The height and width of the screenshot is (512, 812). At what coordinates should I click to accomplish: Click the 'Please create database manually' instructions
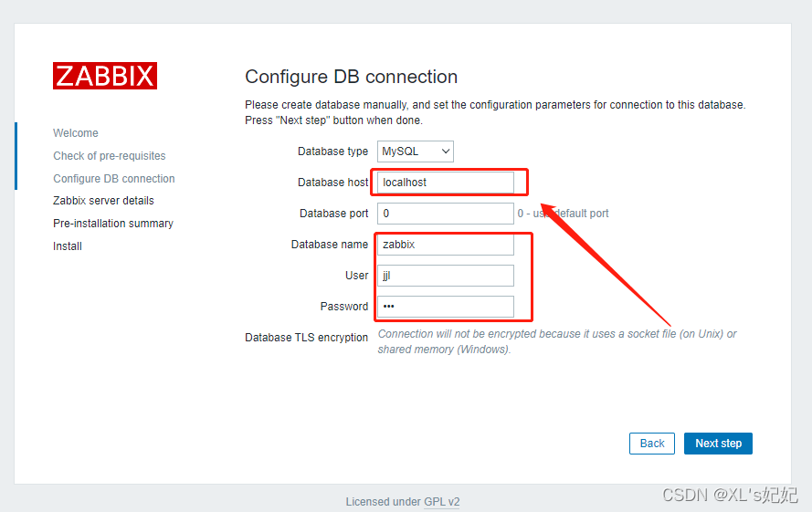point(495,112)
